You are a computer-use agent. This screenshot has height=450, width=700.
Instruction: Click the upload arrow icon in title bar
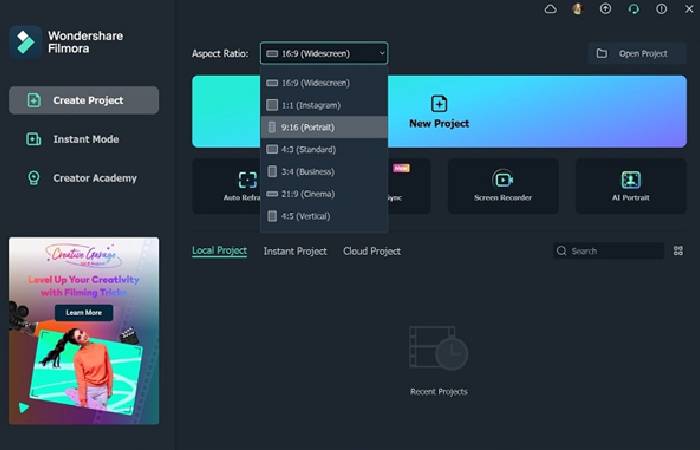605,9
